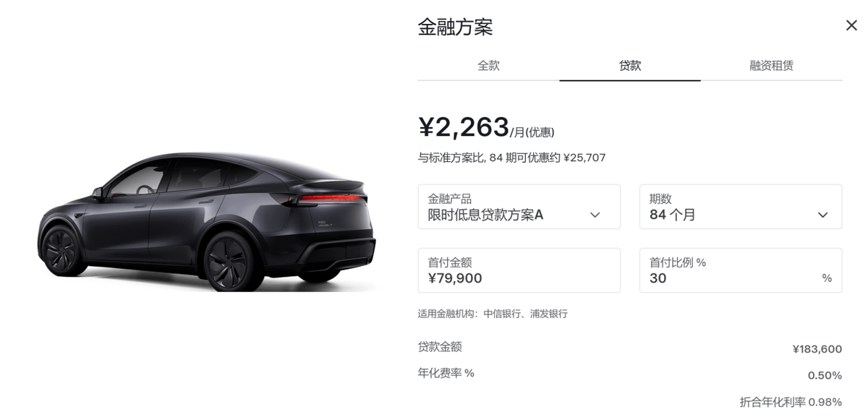Open the 融资租赁 tab
868x420 pixels.
point(771,66)
